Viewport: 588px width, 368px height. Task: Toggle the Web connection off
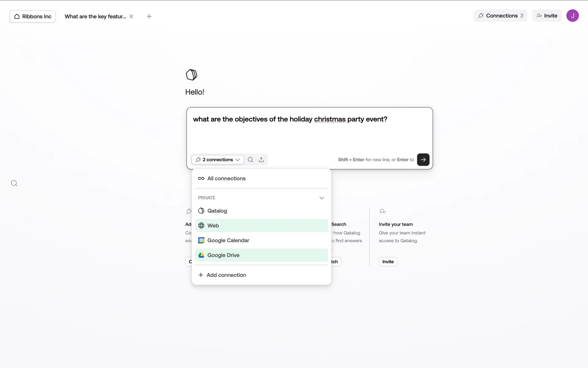point(261,225)
